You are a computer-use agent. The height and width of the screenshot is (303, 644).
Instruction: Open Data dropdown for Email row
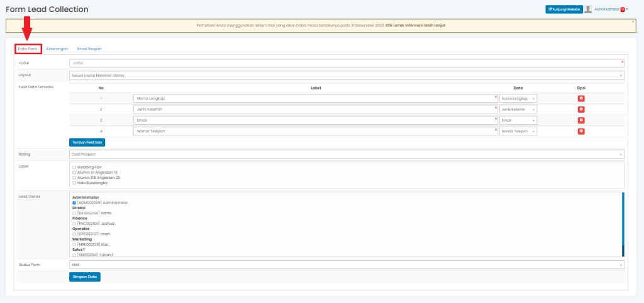[518, 120]
